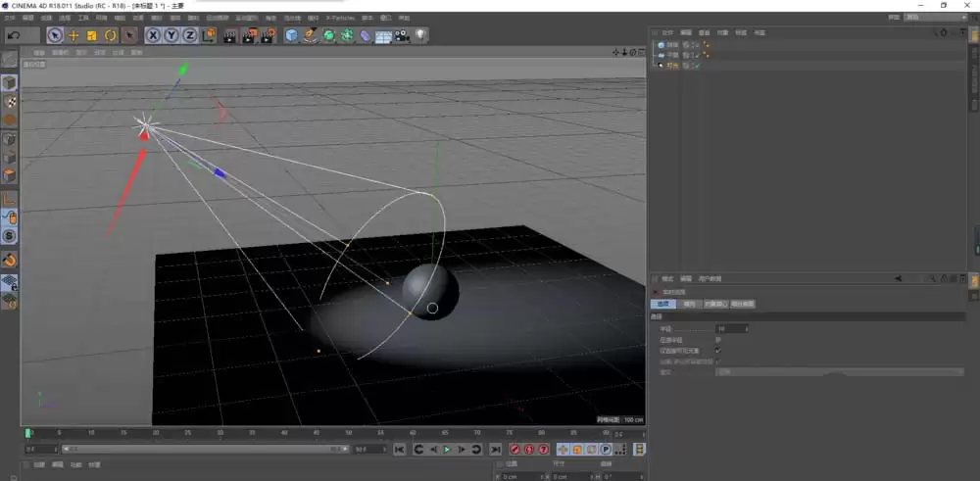Toggle the Y axis lock
The image size is (980, 481).
[x=171, y=35]
